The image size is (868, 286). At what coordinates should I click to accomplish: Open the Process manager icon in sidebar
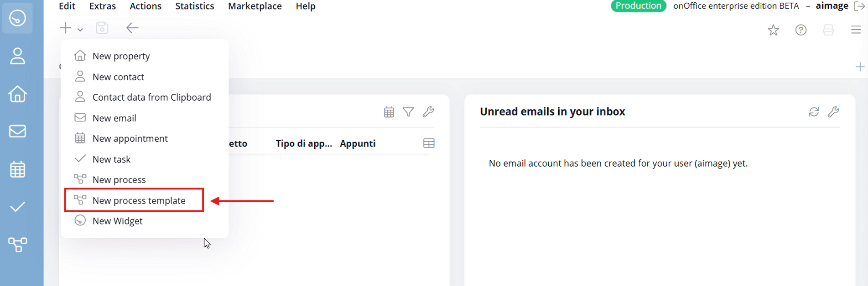point(17,245)
